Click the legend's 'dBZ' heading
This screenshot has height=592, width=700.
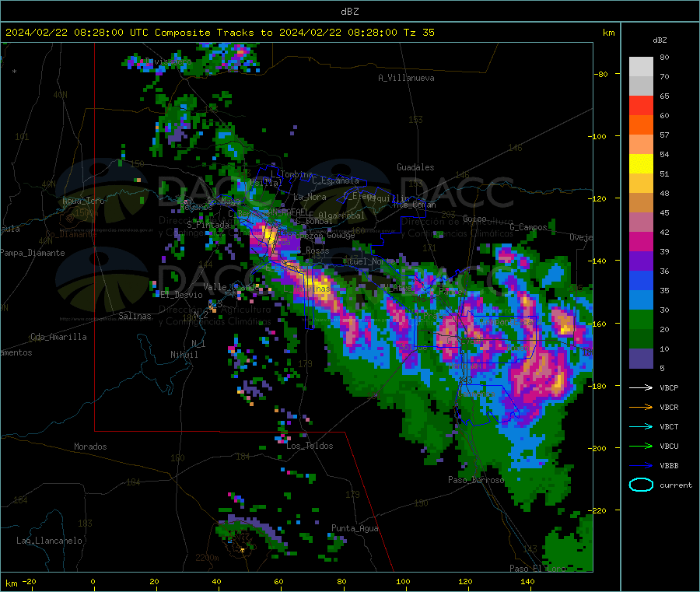click(x=660, y=40)
